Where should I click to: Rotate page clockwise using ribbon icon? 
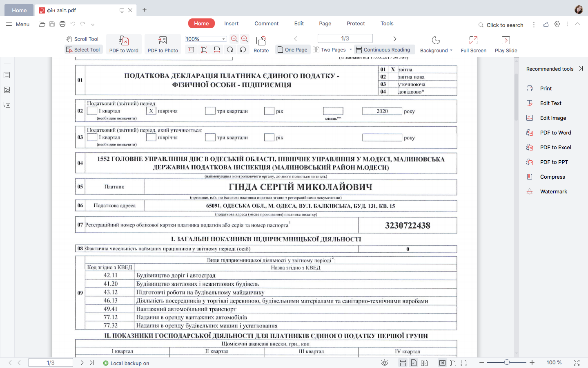(x=230, y=49)
